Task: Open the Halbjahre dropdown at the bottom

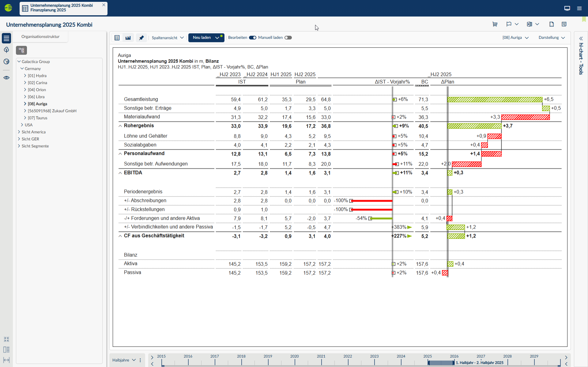Action: click(123, 360)
